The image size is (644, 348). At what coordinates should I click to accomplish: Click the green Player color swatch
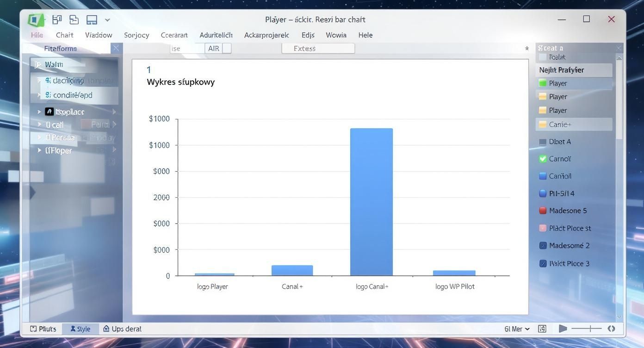[x=543, y=83]
